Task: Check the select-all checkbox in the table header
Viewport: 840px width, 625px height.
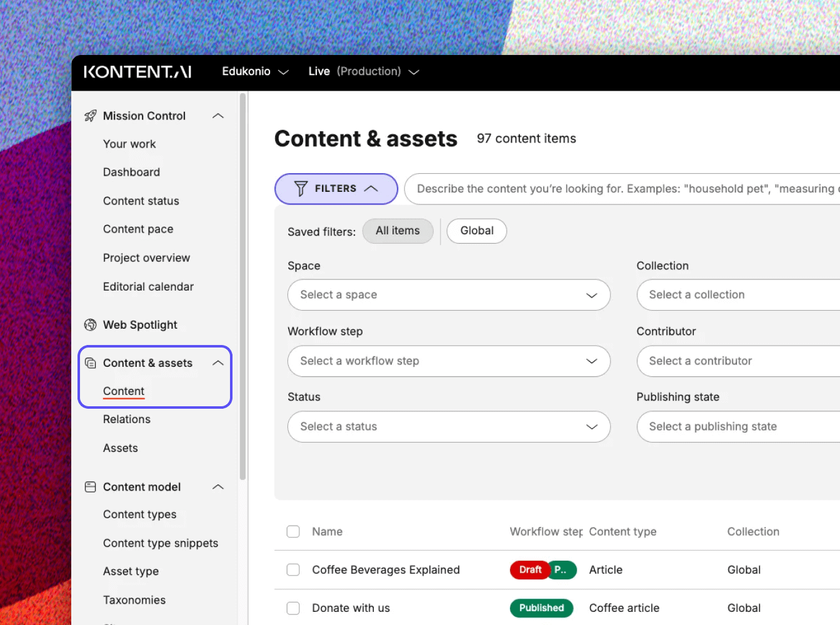Action: tap(293, 531)
